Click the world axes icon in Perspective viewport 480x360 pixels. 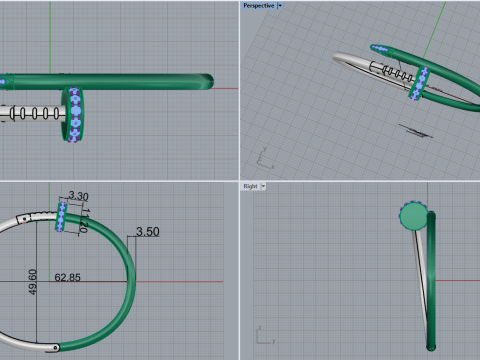(265, 159)
